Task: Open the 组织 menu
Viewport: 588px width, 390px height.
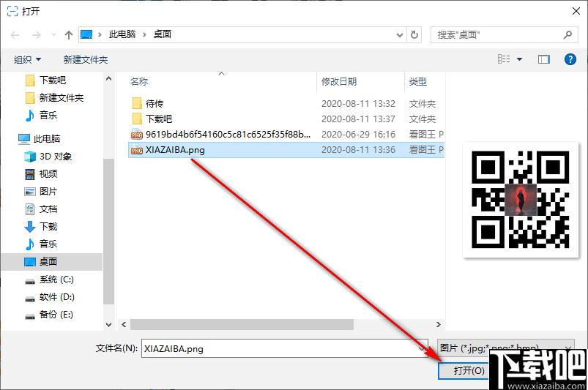Action: coord(27,59)
